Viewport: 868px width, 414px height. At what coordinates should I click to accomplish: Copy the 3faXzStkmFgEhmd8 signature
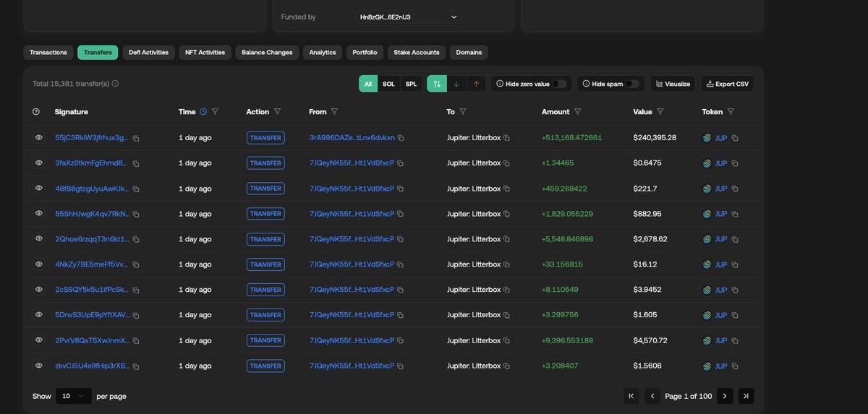point(135,163)
